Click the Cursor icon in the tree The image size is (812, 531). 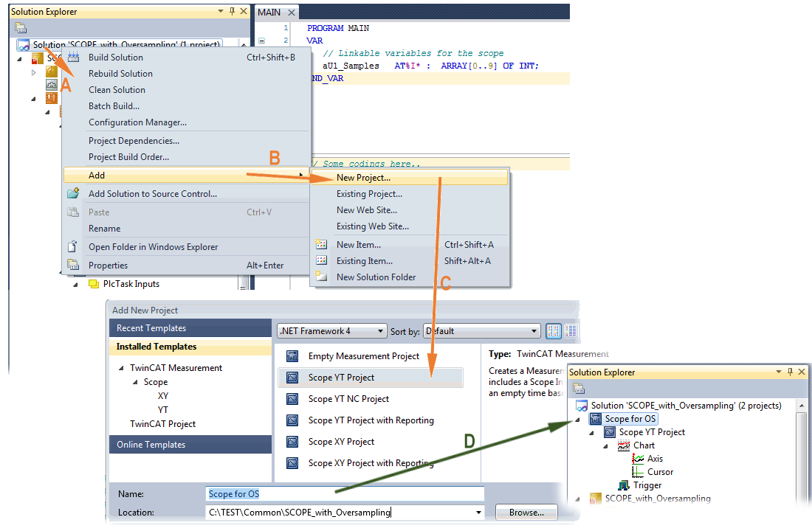[638, 472]
